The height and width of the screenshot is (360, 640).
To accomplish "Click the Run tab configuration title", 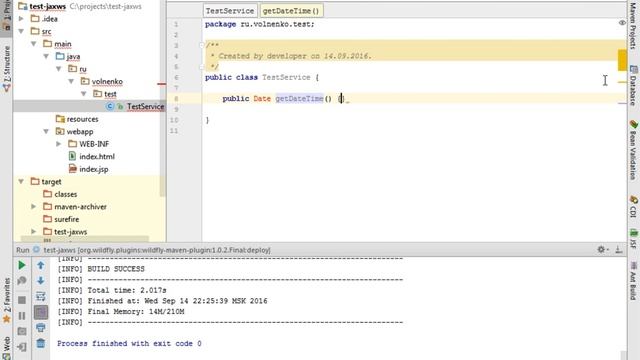I will tap(157, 250).
